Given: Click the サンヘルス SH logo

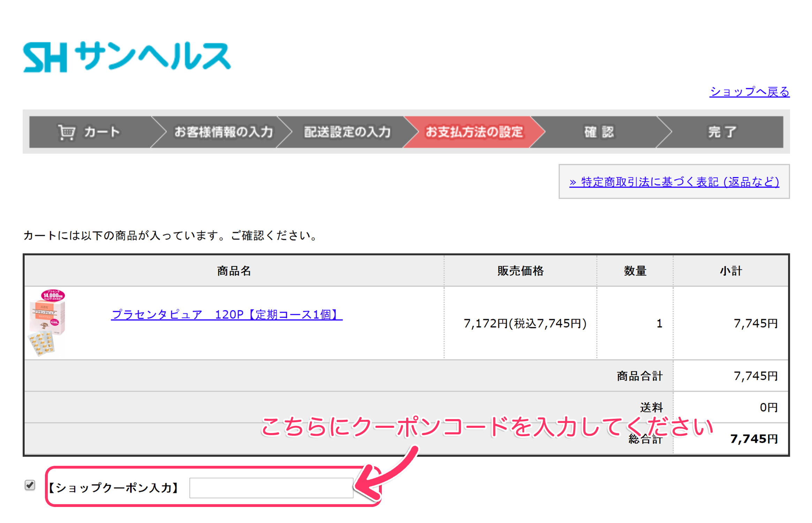Looking at the screenshot, I should coord(127,57).
